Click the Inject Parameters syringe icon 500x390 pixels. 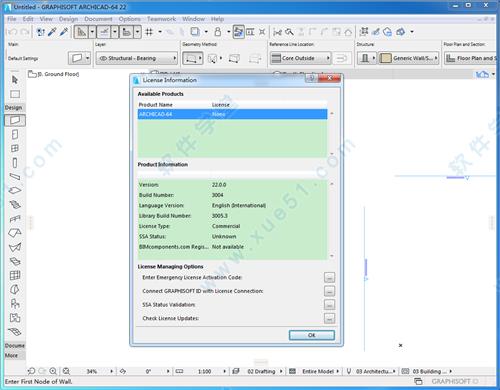pyautogui.click(x=64, y=32)
